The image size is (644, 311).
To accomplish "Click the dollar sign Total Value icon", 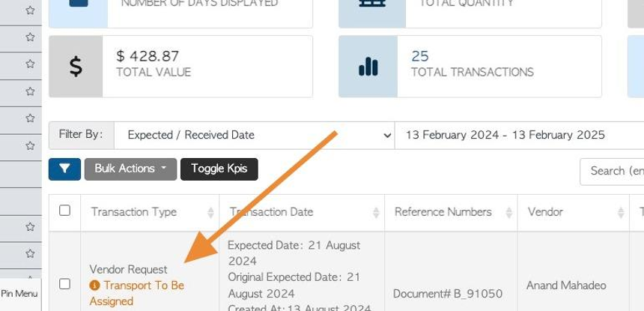I will point(76,67).
